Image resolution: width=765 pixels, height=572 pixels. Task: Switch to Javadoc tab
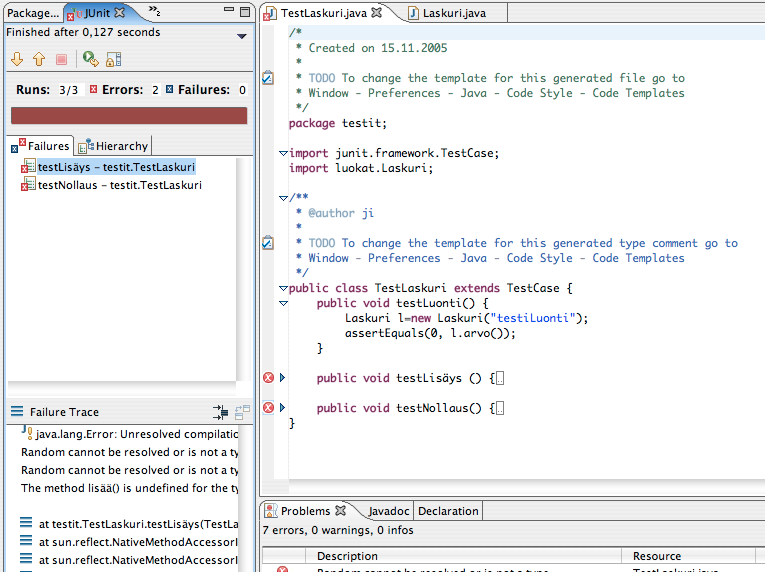point(389,511)
